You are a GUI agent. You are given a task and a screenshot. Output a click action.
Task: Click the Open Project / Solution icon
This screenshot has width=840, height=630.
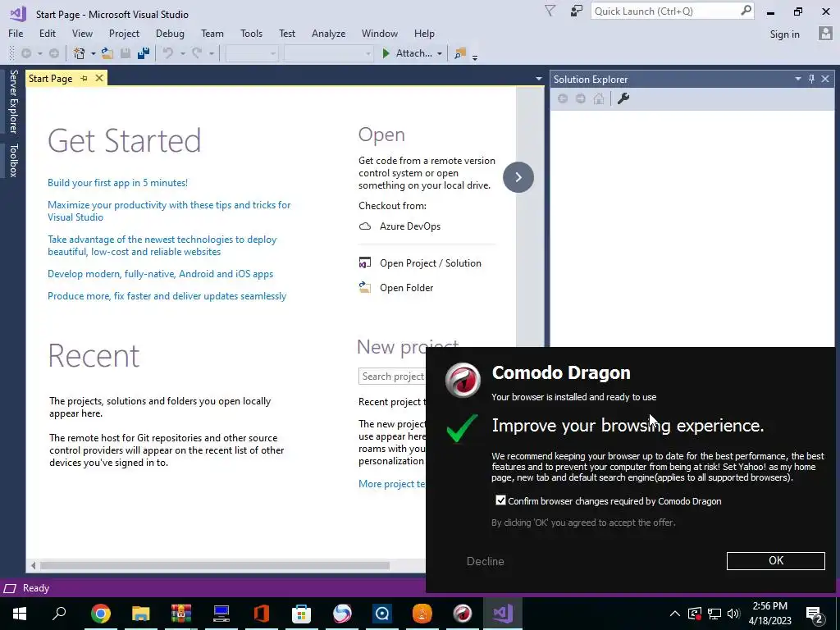click(x=365, y=263)
